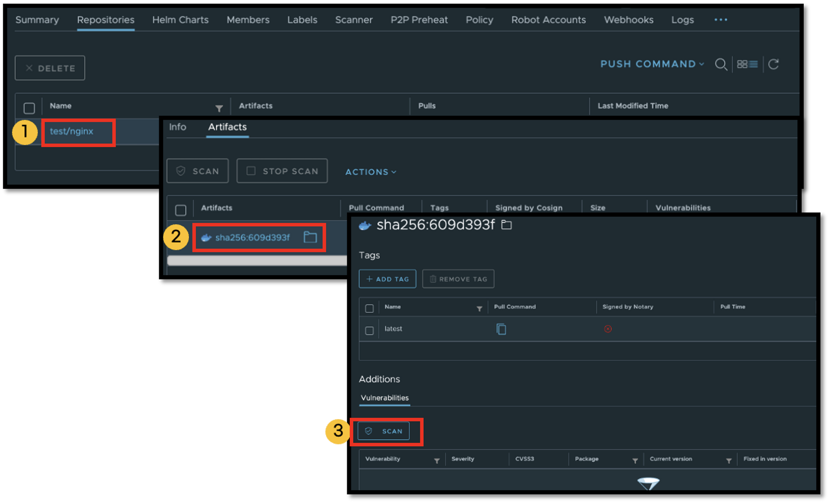
Task: Switch to the Helm Charts tab
Action: pyautogui.click(x=180, y=20)
